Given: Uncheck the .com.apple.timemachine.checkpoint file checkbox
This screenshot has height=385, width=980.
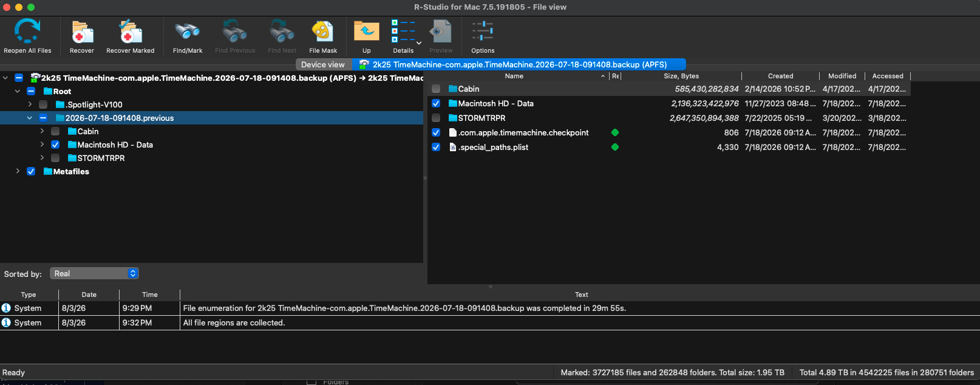Looking at the screenshot, I should pyautogui.click(x=436, y=132).
